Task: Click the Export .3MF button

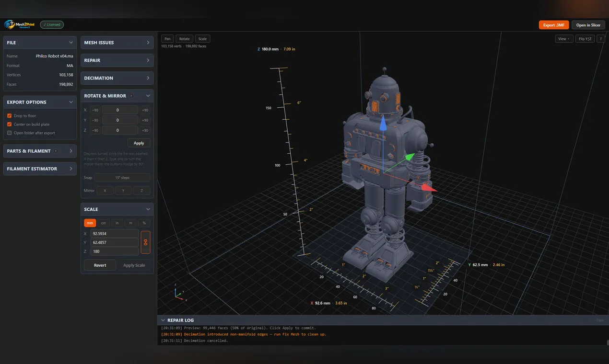Action: [554, 25]
